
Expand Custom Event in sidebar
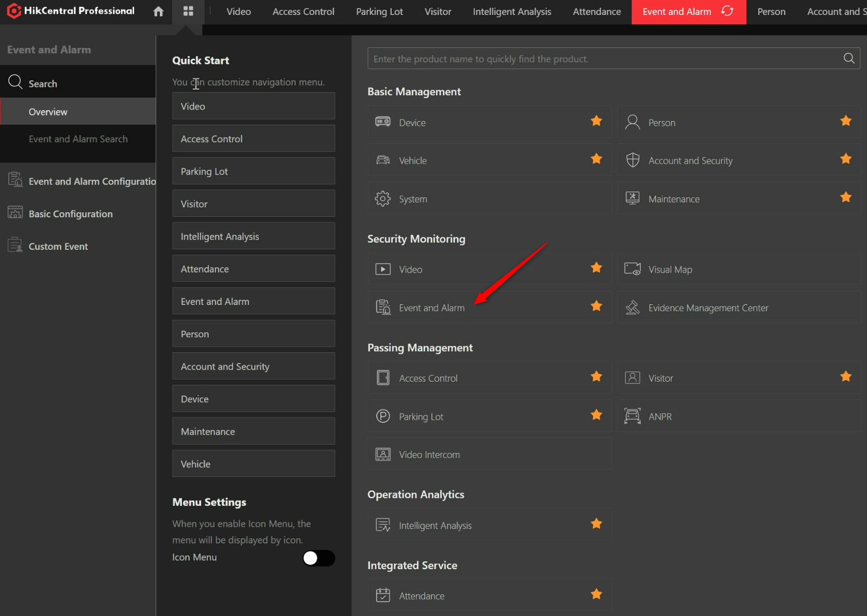[x=78, y=246]
